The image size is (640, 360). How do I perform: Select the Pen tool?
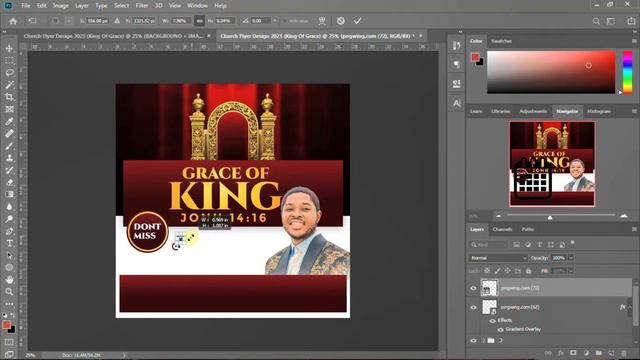click(x=9, y=231)
